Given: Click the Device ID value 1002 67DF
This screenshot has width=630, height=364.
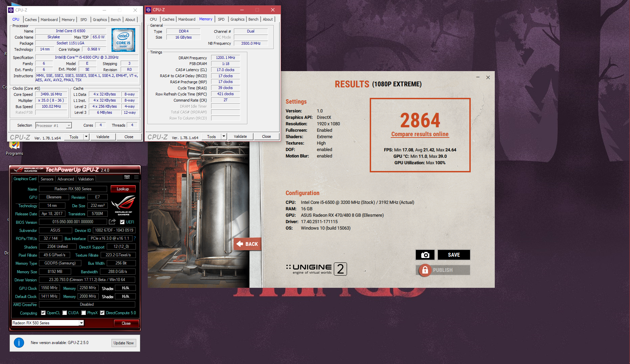Looking at the screenshot, I should 114,230.
